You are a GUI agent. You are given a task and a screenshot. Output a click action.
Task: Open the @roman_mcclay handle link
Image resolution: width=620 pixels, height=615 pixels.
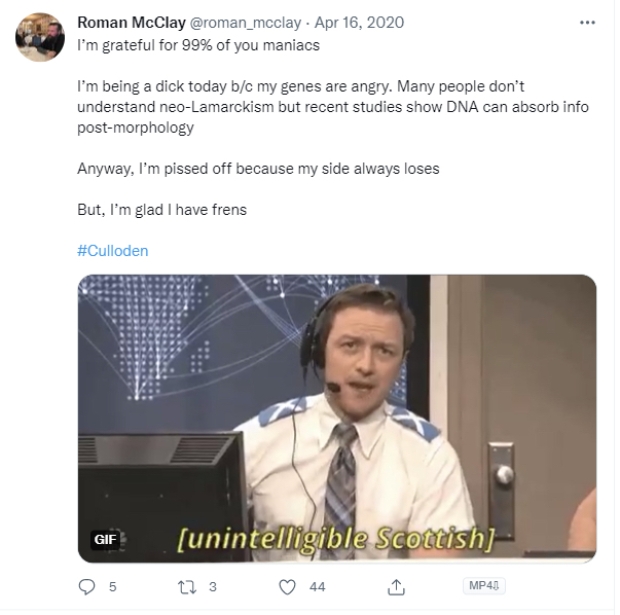(246, 23)
